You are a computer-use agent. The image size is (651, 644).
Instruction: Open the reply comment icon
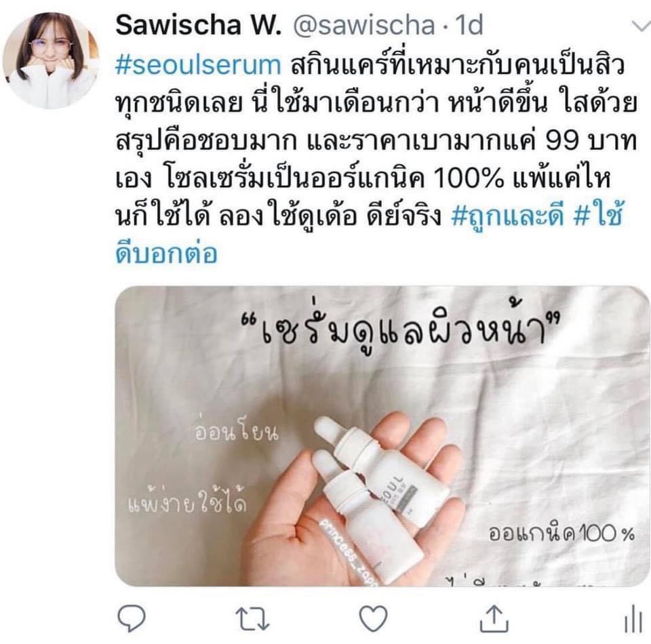point(131,618)
